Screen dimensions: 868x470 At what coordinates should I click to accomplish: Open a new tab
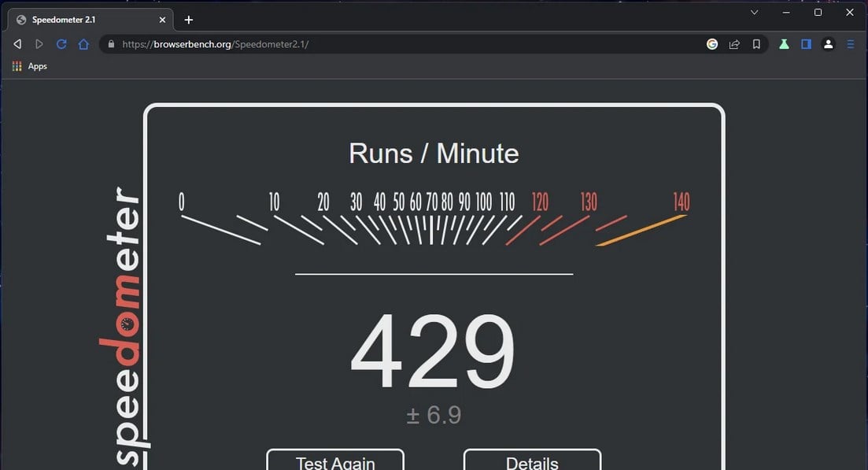click(x=189, y=20)
